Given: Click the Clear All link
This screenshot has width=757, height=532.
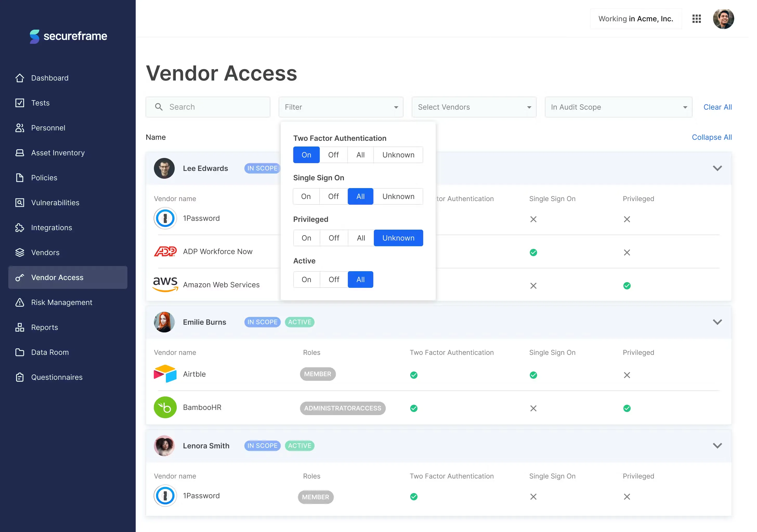Looking at the screenshot, I should (717, 107).
